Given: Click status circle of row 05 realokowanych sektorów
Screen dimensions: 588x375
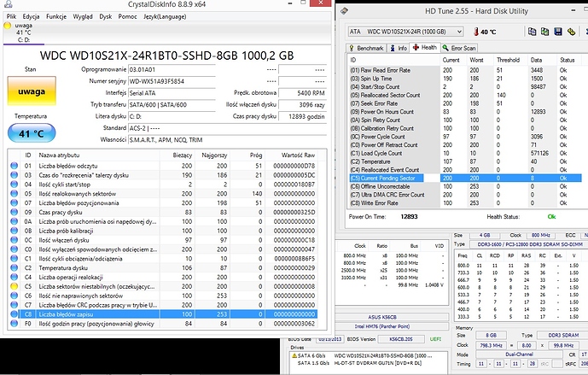Looking at the screenshot, I should [x=15, y=193].
